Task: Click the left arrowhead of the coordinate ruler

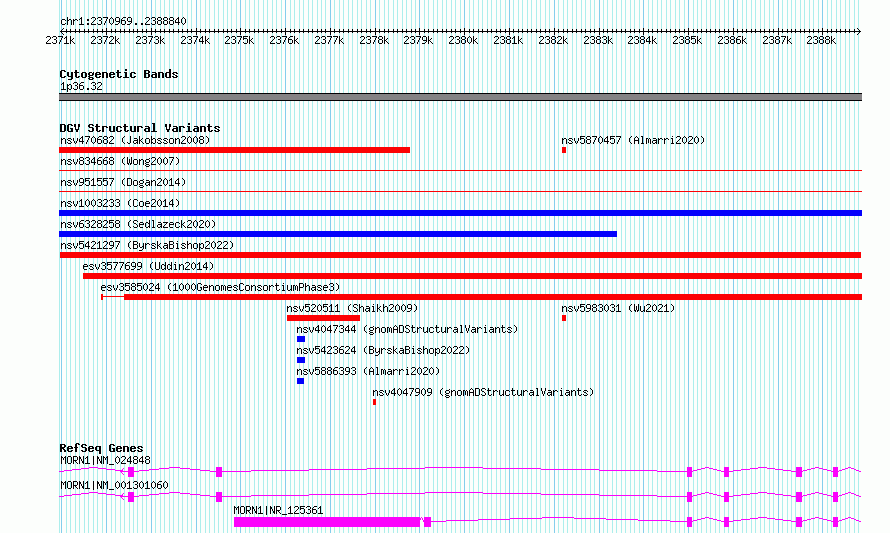Action: [62, 31]
